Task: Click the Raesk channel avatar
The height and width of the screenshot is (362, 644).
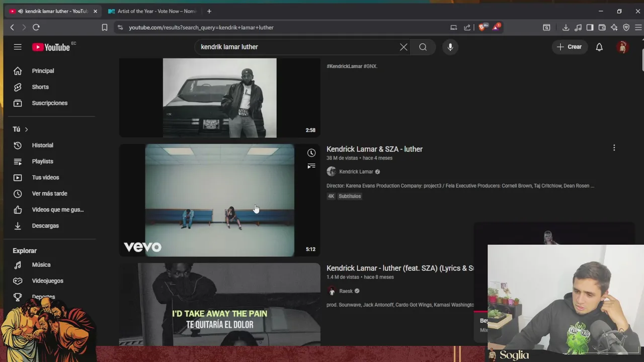Action: (x=331, y=291)
